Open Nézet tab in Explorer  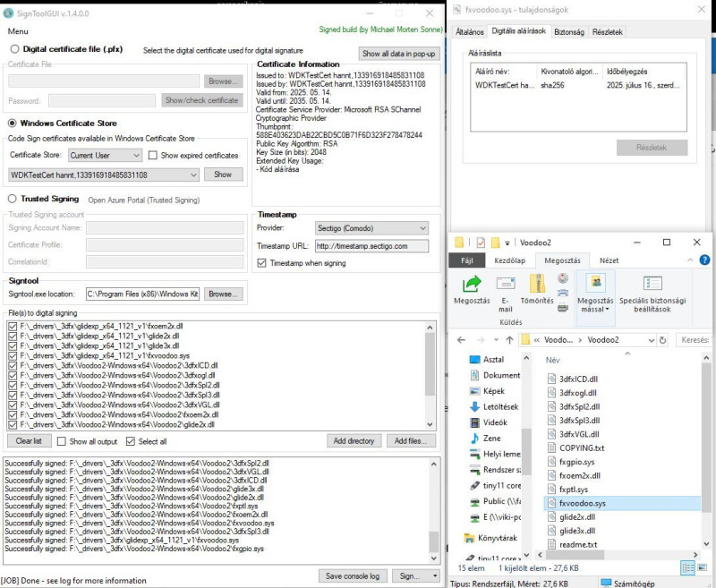(609, 260)
